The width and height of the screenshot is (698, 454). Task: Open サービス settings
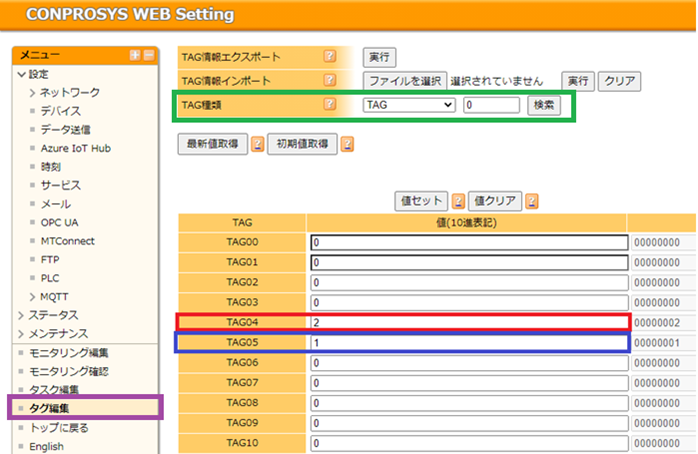pos(61,185)
